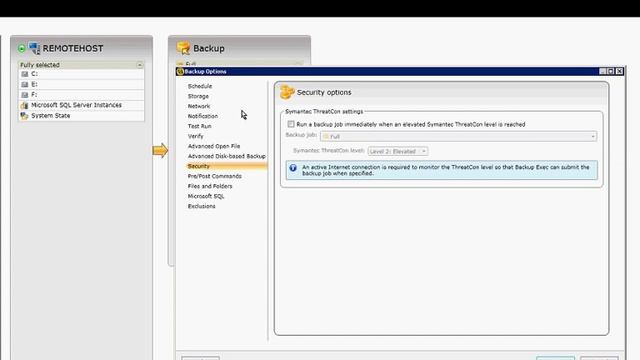Open the Schedule options page
This screenshot has height=360, width=640.
pyautogui.click(x=200, y=86)
